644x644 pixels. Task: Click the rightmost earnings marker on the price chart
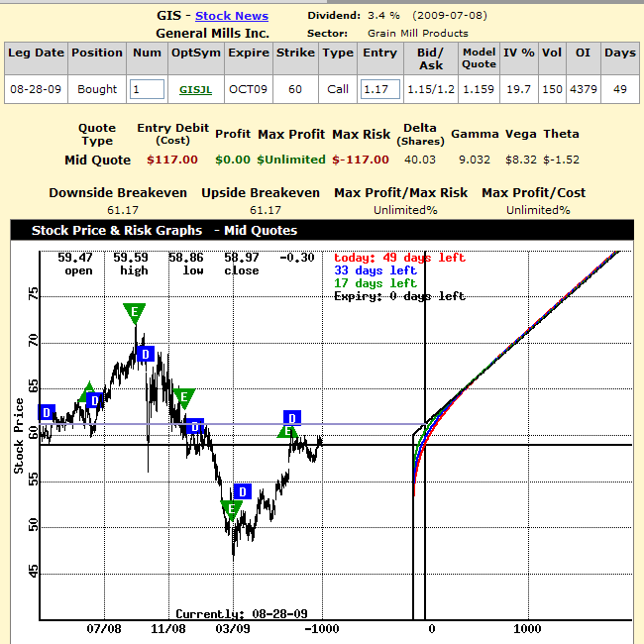[x=287, y=432]
